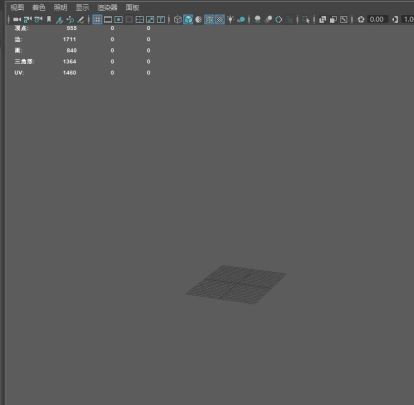The height and width of the screenshot is (405, 414).
Task: Toggle the Safe Title display
Action: pyautogui.click(x=161, y=20)
